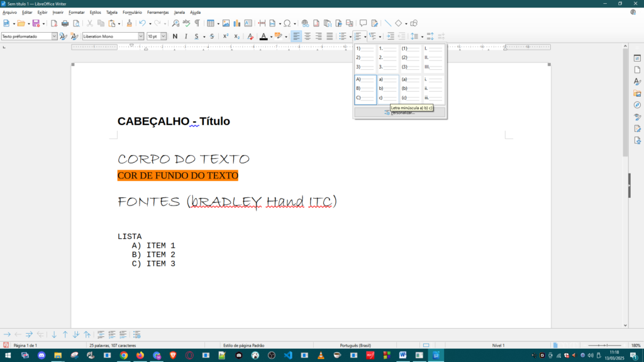Toggle formatting marks (pilcrow) icon
The width and height of the screenshot is (644, 362).
click(x=197, y=23)
